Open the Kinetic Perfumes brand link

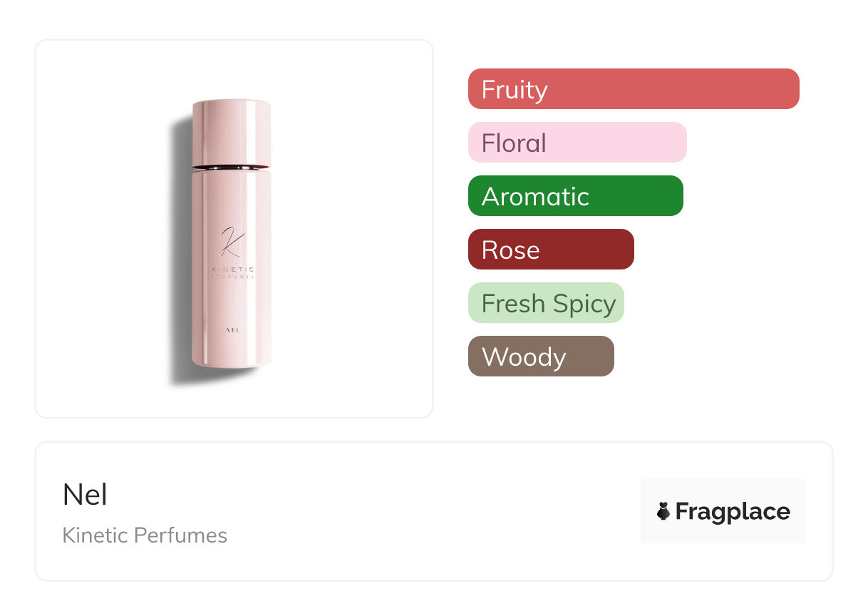tap(145, 535)
